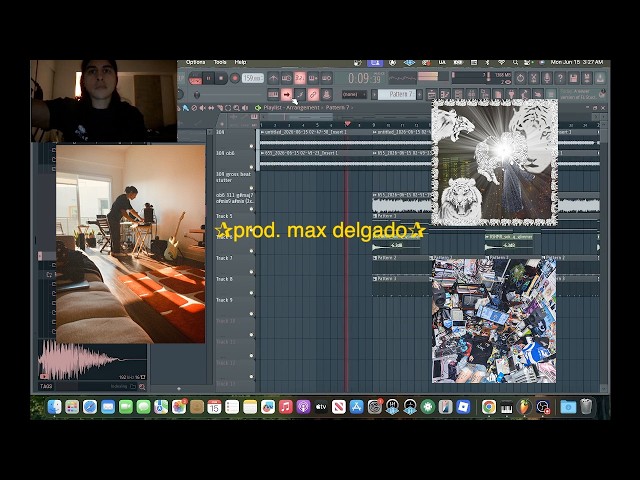
Task: Click the arrow left of Pattern 7 selector
Action: (374, 94)
